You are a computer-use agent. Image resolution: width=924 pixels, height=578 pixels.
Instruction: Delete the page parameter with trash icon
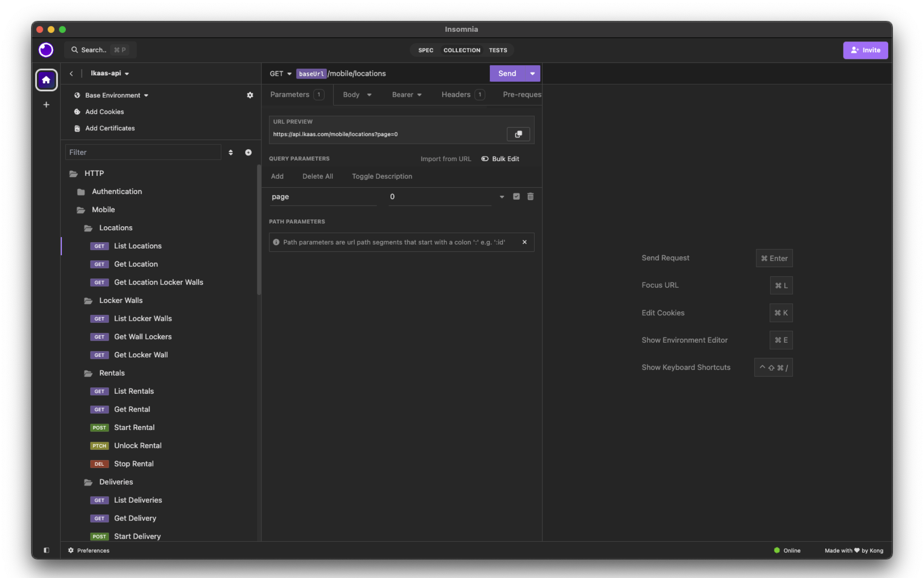pos(530,197)
